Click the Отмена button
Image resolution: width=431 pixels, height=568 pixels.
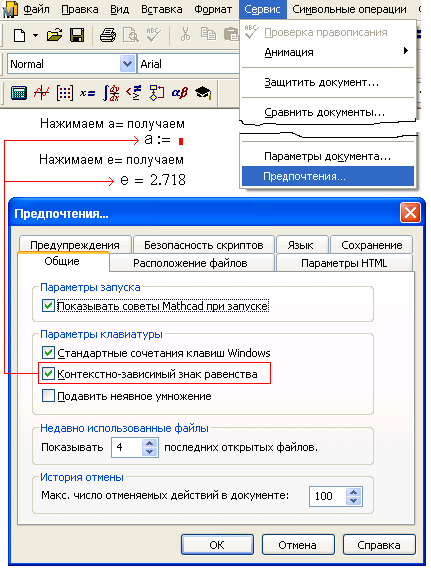pos(298,545)
